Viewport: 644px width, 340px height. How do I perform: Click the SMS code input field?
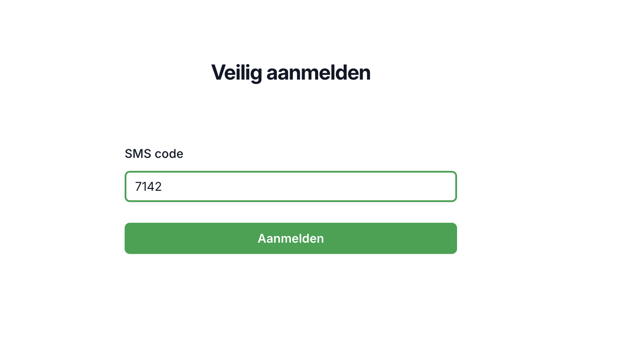pos(290,186)
